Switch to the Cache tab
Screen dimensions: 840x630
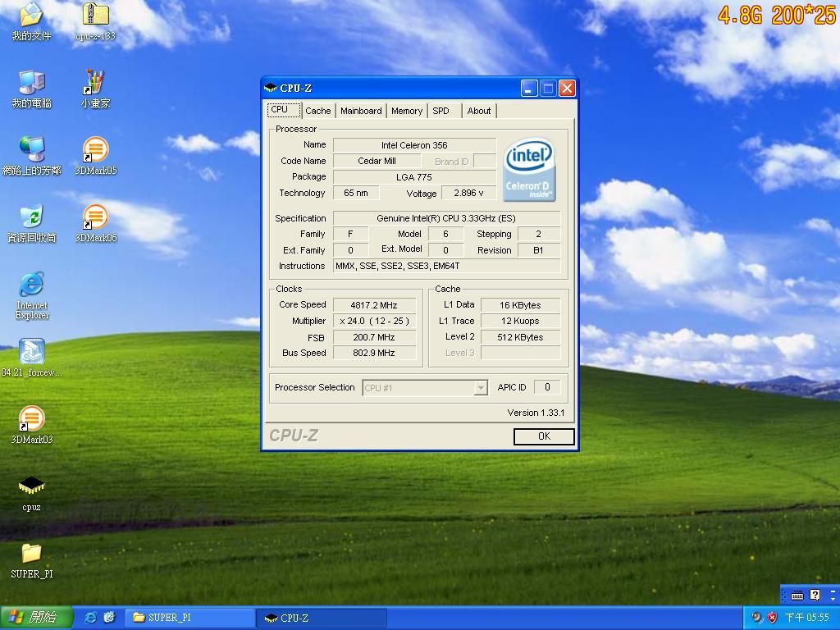tap(318, 111)
